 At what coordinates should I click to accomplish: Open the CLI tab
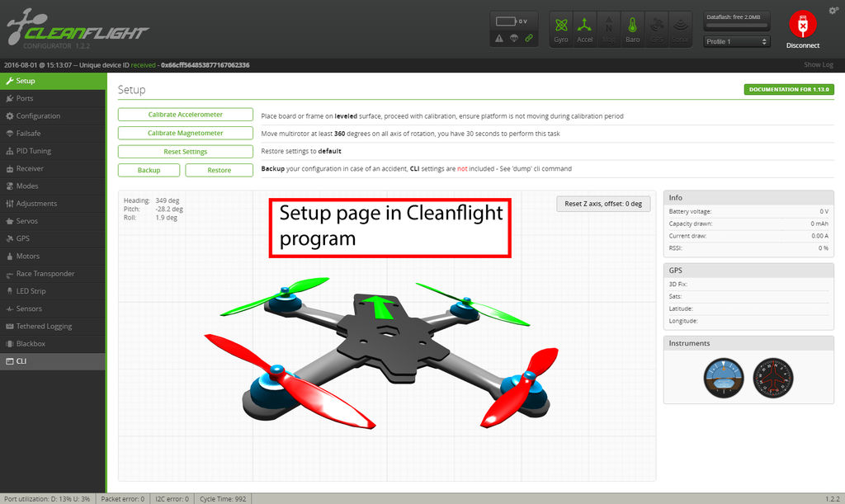click(x=53, y=361)
